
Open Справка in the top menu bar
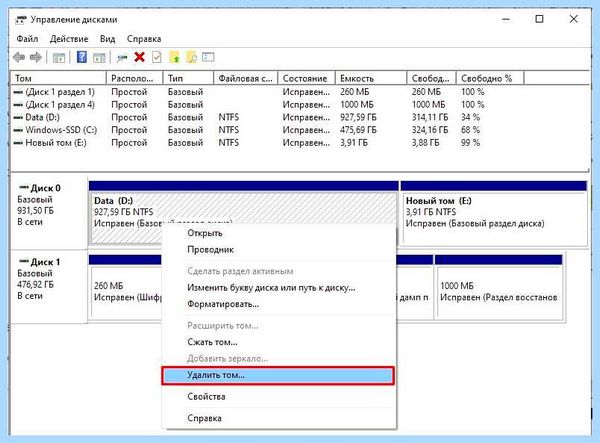click(144, 39)
